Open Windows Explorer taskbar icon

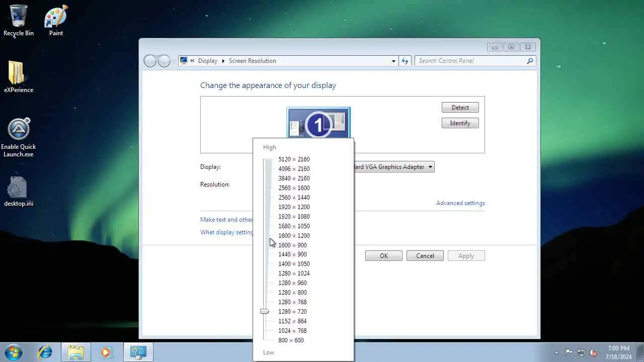pyautogui.click(x=76, y=352)
